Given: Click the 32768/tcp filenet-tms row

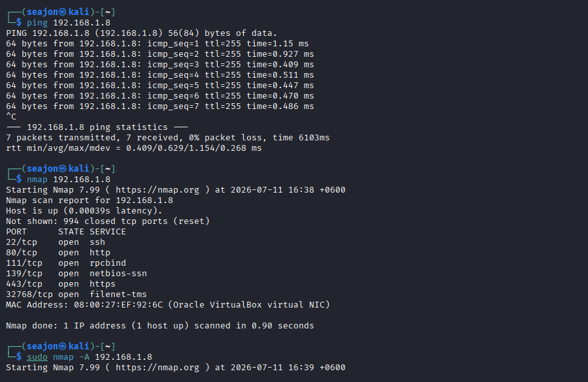Looking at the screenshot, I should (x=76, y=294).
